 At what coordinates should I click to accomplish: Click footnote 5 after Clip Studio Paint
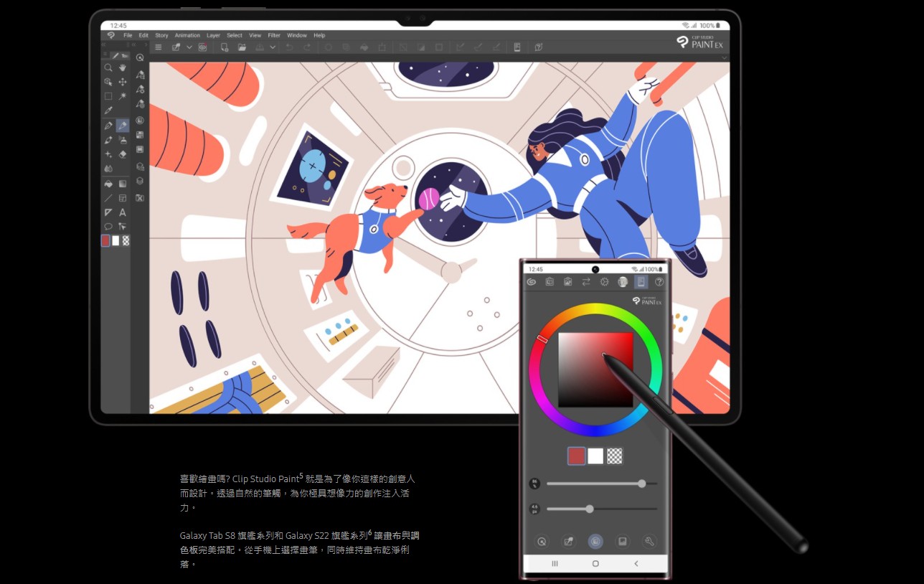click(x=301, y=475)
